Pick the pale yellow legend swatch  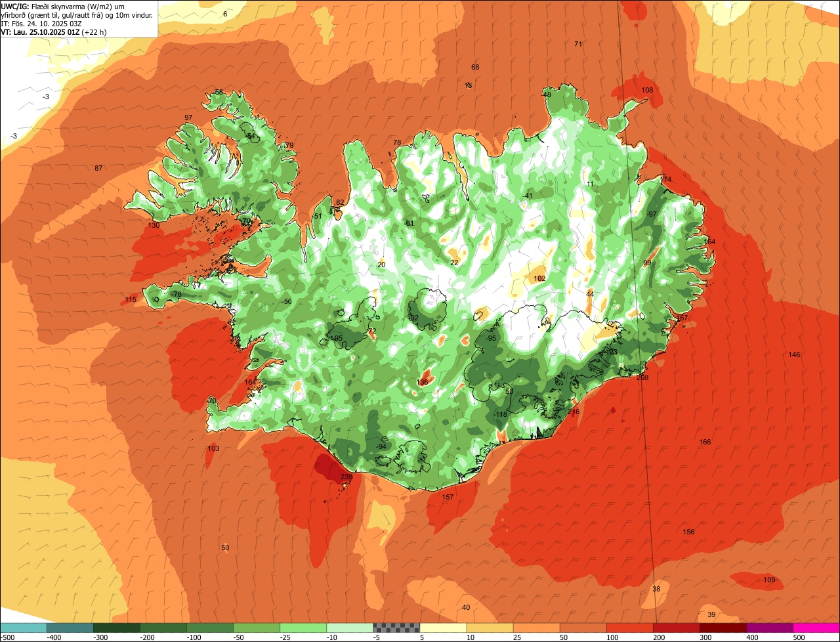pyautogui.click(x=443, y=628)
